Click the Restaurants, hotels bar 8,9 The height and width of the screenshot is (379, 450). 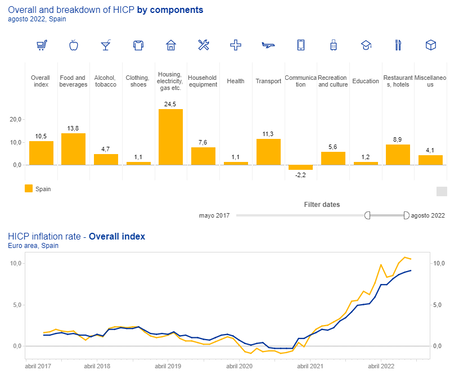pyautogui.click(x=398, y=155)
